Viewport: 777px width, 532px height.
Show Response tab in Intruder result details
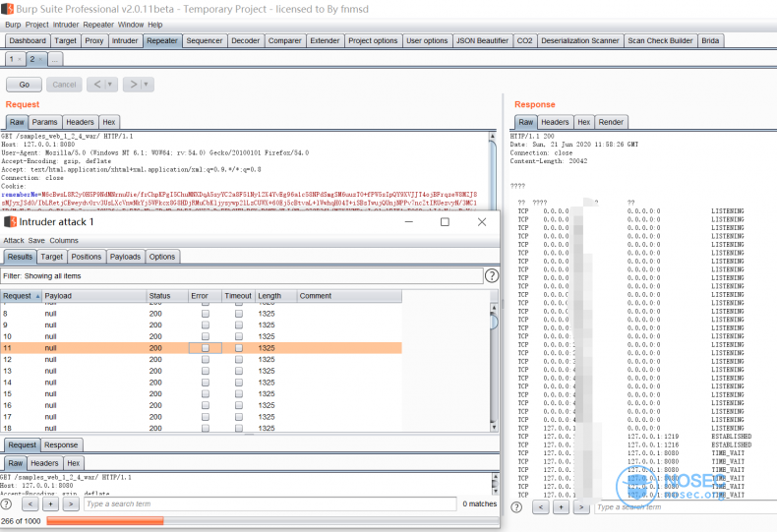click(61, 444)
